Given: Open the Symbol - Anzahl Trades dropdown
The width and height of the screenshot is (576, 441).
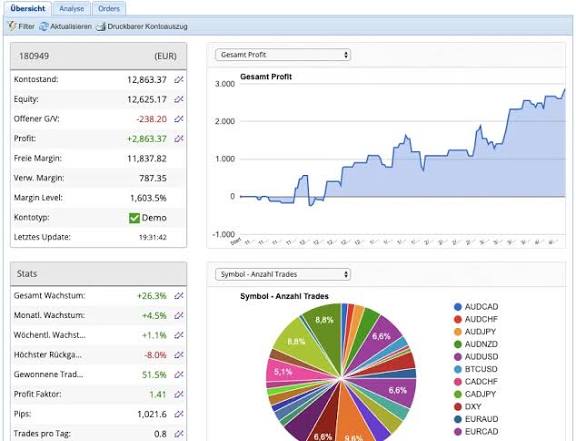Looking at the screenshot, I should [283, 275].
